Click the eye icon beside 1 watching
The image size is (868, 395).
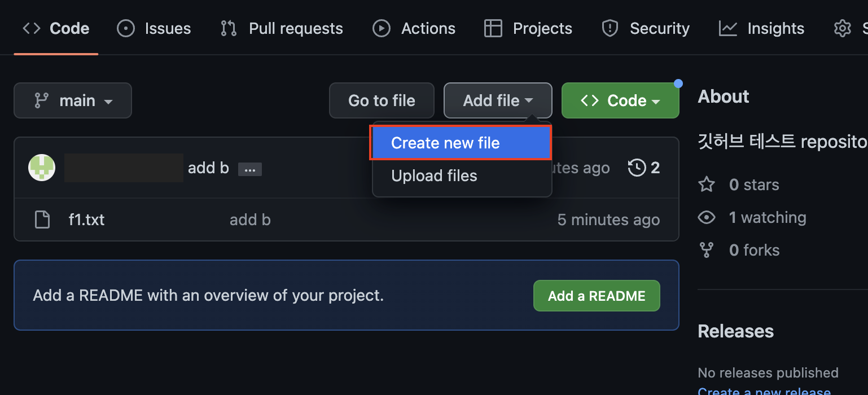707,217
